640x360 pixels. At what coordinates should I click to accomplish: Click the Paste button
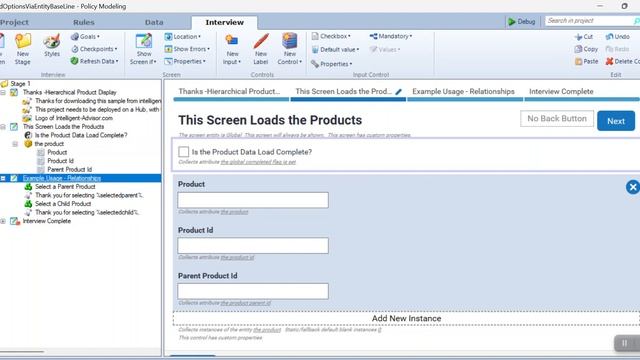(586, 62)
